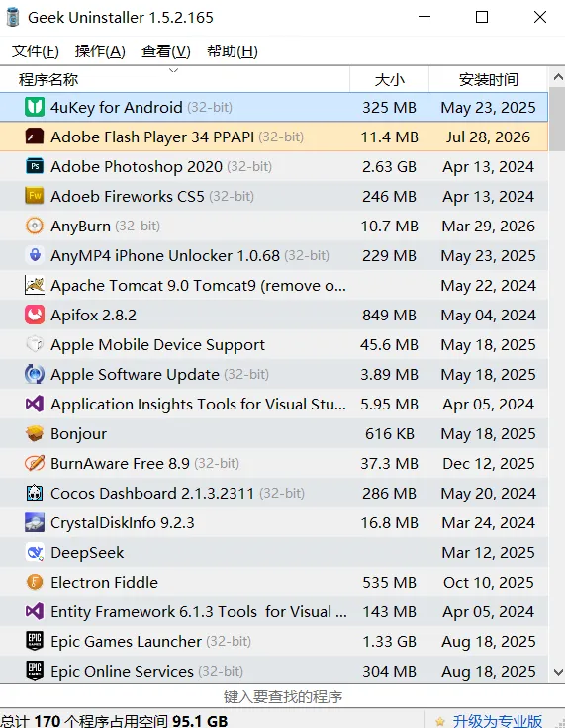Select the Adobe Flash Player icon
565x728 pixels.
35,136
